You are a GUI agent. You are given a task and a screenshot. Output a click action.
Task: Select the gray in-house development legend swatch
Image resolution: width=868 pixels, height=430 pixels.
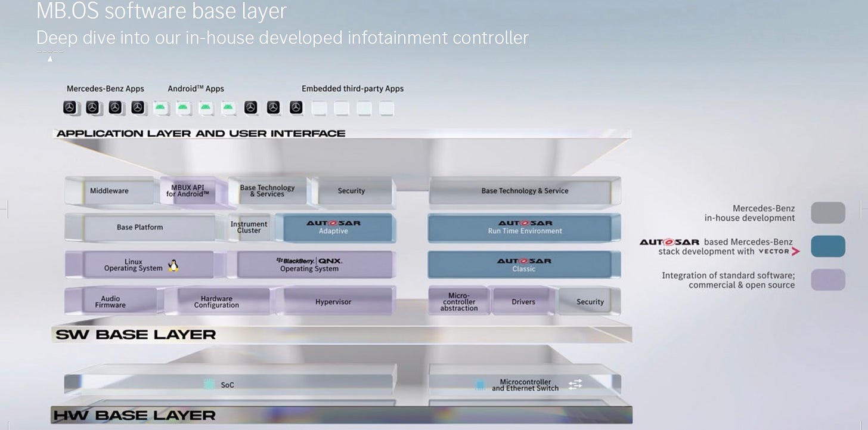click(828, 213)
